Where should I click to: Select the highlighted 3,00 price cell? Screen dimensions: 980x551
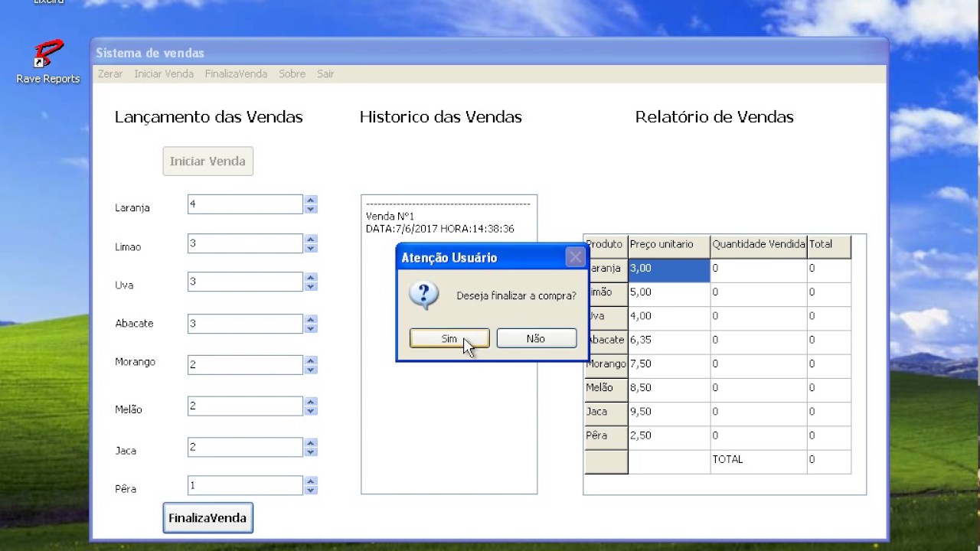click(x=669, y=270)
